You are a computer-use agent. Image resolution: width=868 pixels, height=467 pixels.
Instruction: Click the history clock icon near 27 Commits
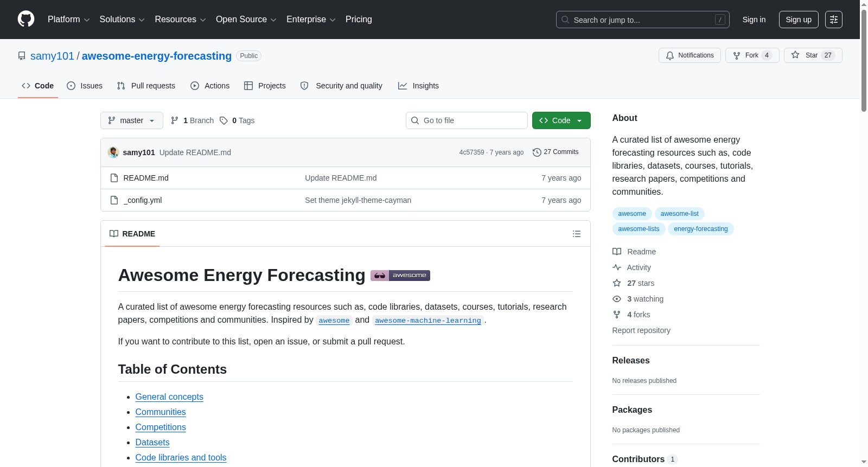(x=537, y=152)
